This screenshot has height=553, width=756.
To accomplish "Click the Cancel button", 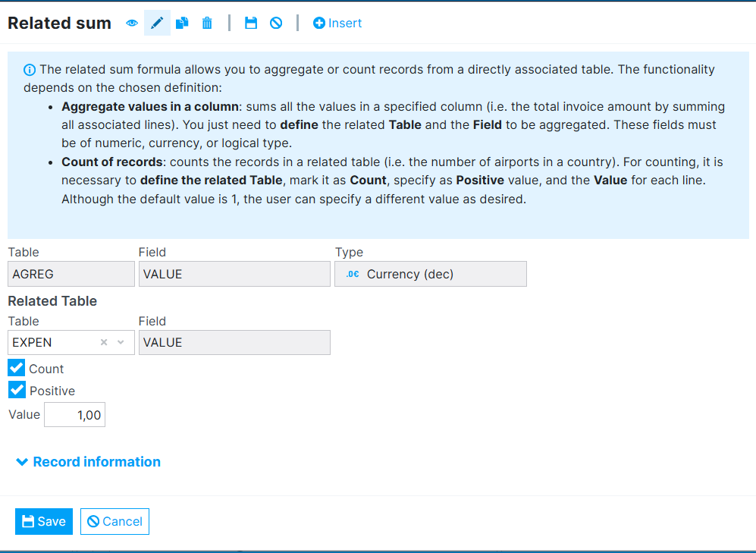I will [x=114, y=521].
